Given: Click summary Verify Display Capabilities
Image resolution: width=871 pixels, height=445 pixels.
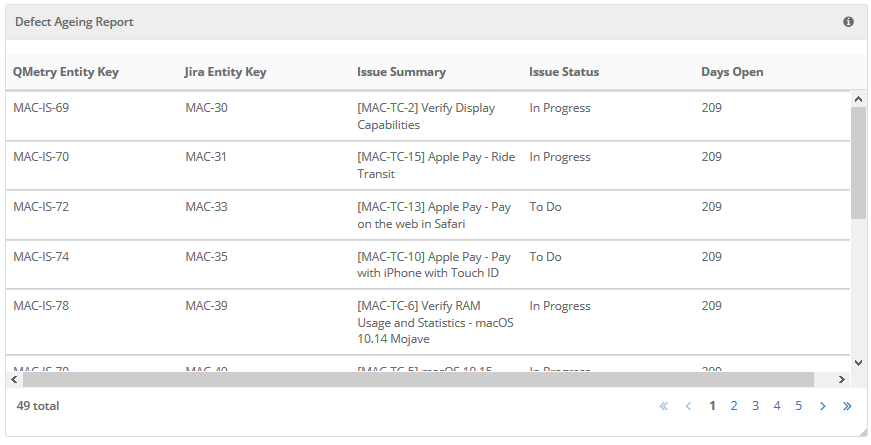Looking at the screenshot, I should coord(426,116).
